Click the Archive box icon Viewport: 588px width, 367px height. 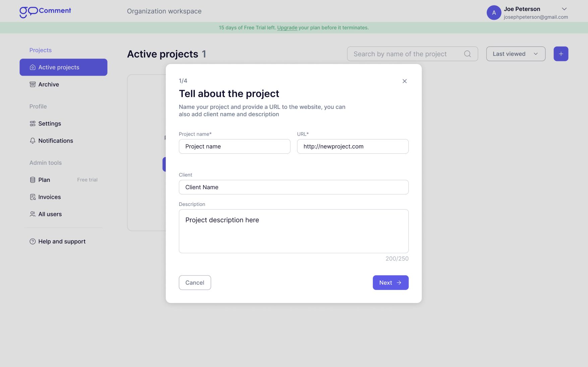point(33,84)
